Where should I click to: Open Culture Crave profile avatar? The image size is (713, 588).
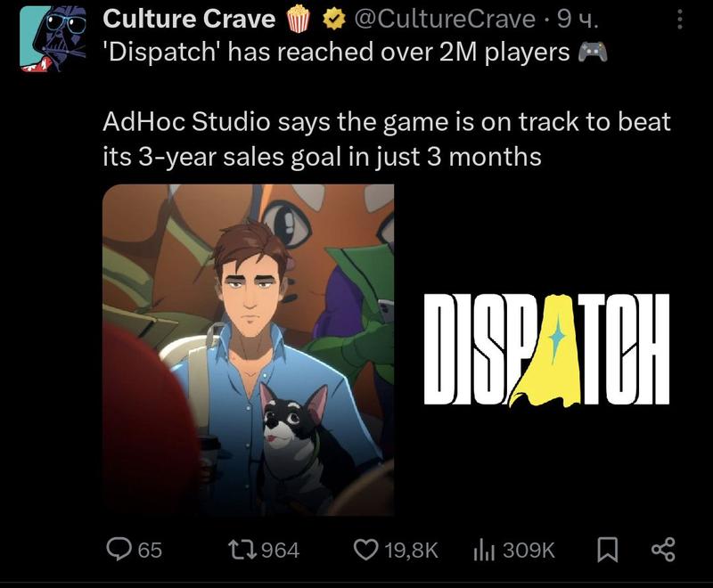pos(53,38)
